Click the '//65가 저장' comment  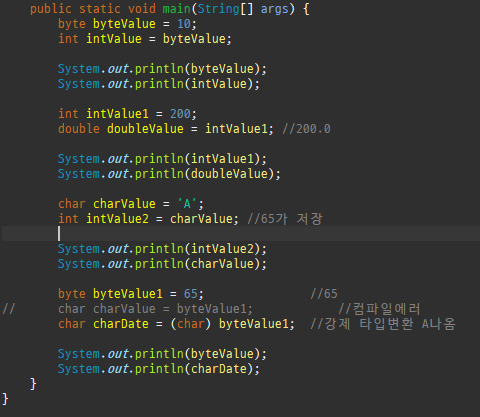(x=285, y=219)
